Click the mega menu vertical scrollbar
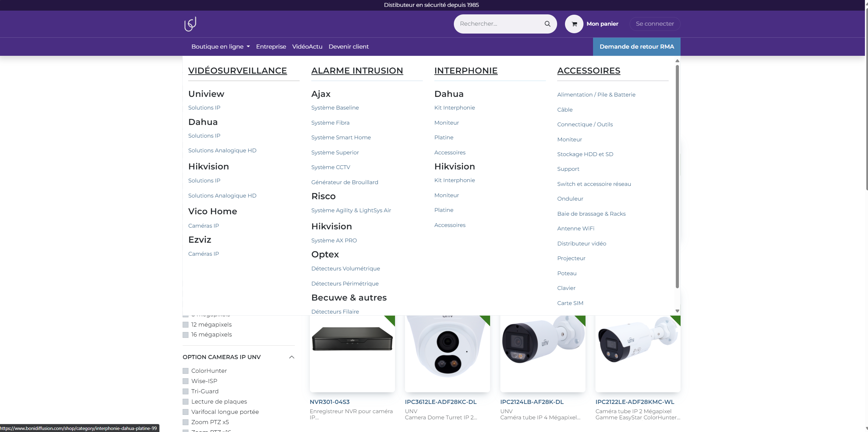 point(677,176)
